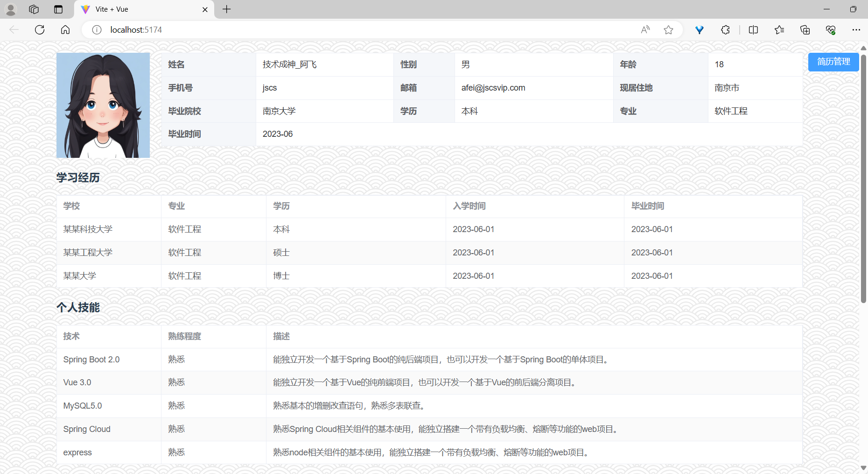Minimize the browser window
The height and width of the screenshot is (474, 868).
(826, 9)
